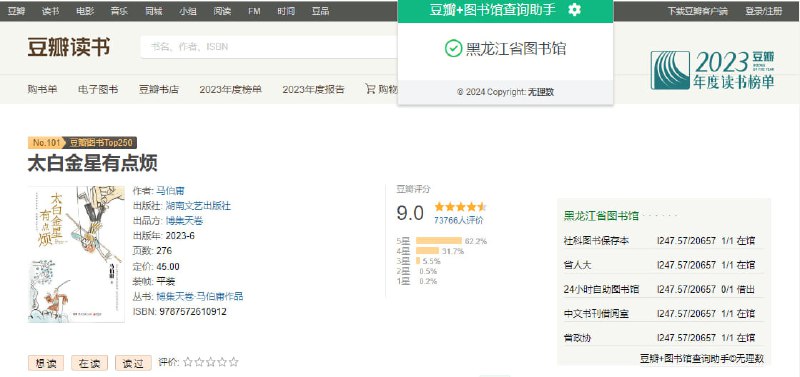Open the 读书 top navigation item
The width and height of the screenshot is (800, 377).
[x=50, y=11]
